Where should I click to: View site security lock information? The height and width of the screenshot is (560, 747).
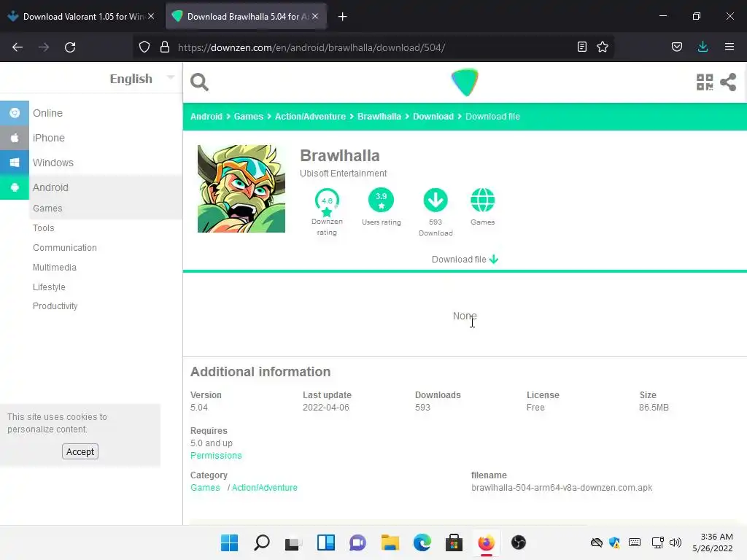coord(165,47)
